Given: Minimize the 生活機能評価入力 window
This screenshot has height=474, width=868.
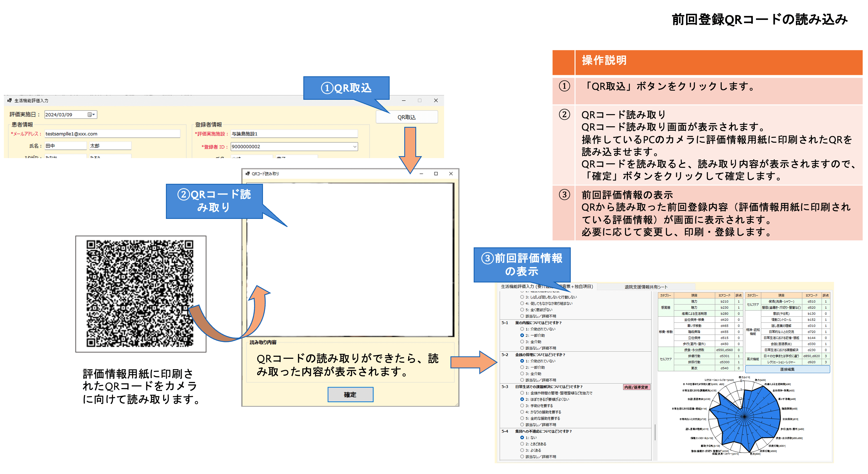Looking at the screenshot, I should pos(404,100).
